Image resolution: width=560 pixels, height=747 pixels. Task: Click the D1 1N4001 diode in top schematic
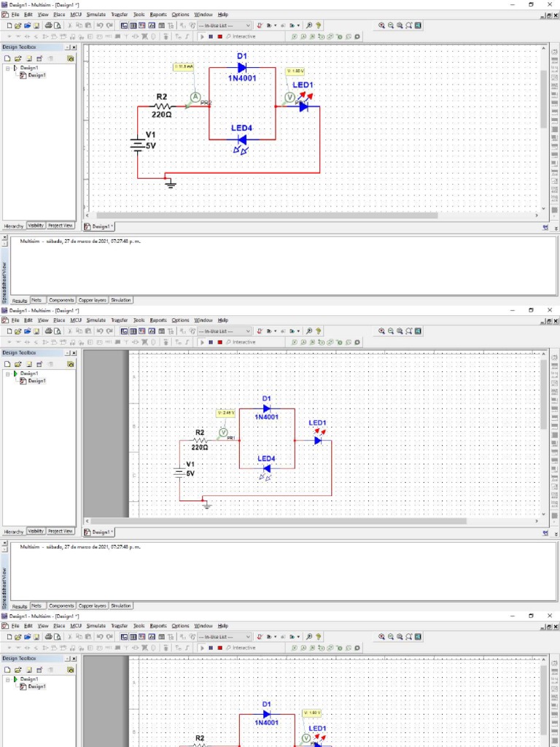(242, 67)
